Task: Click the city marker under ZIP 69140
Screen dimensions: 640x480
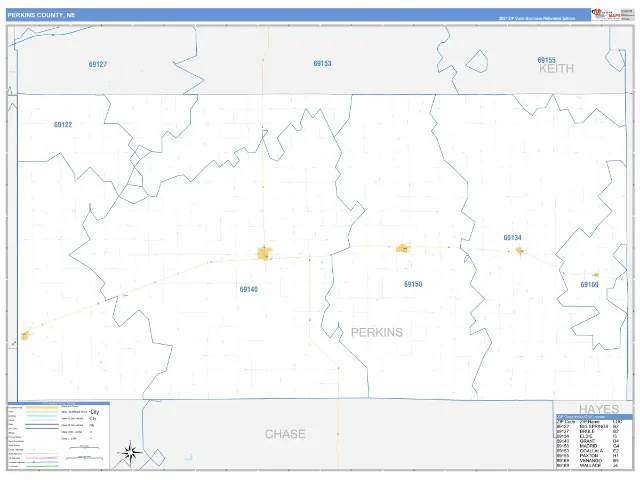Action: (264, 253)
